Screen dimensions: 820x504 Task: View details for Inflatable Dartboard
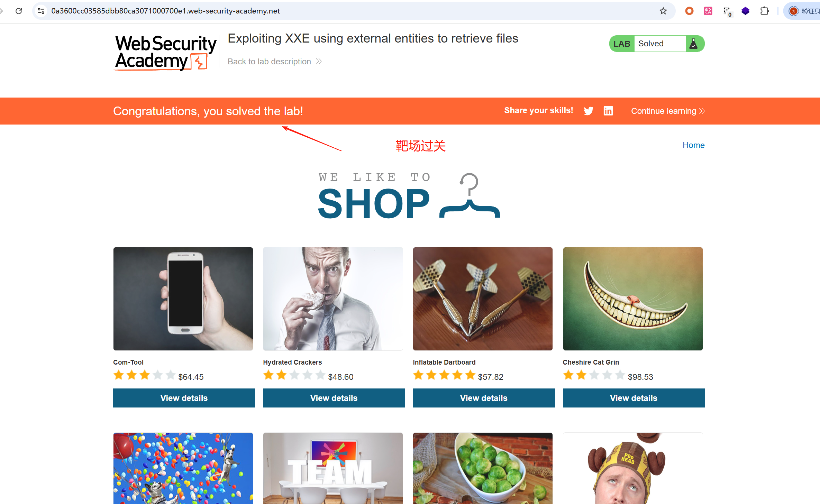pyautogui.click(x=484, y=398)
